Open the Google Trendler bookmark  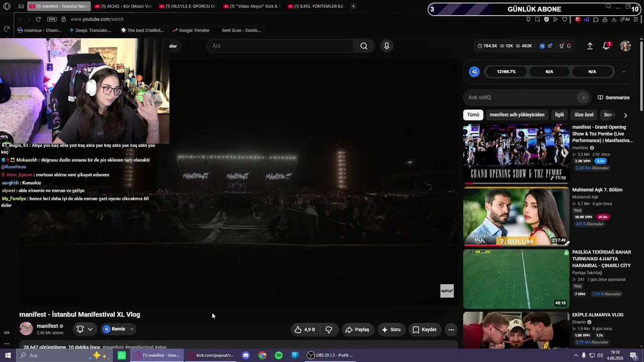pos(191,30)
